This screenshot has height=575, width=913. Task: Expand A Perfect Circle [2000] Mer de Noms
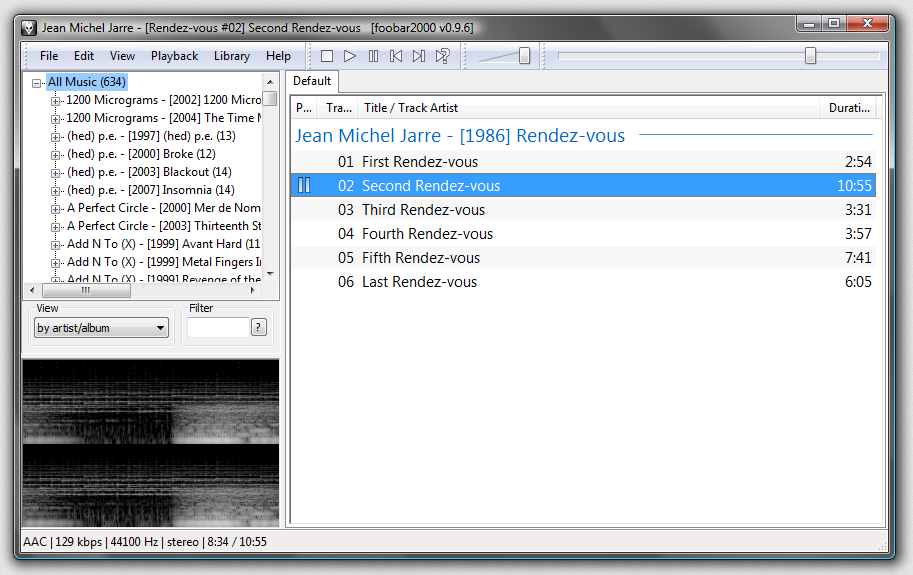click(x=55, y=210)
